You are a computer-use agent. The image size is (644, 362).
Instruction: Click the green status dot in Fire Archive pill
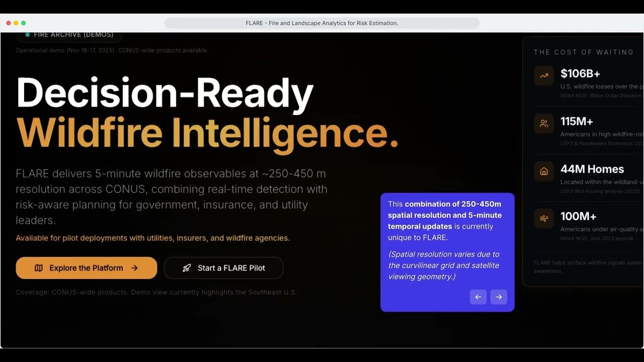(x=27, y=35)
